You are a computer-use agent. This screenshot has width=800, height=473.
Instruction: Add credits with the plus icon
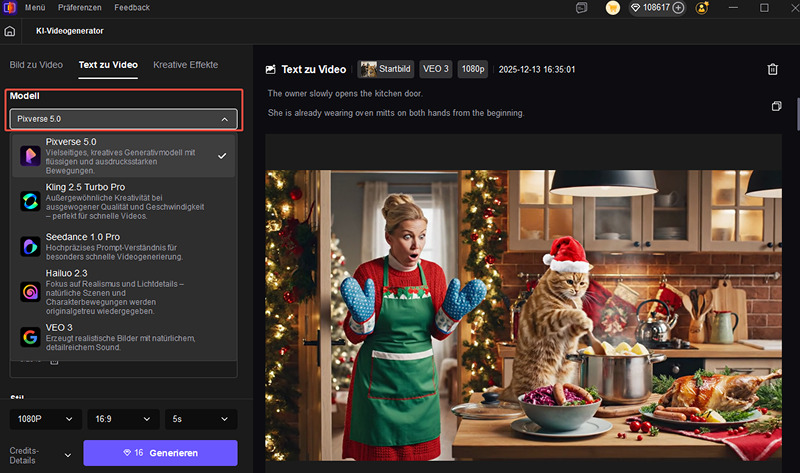(678, 8)
